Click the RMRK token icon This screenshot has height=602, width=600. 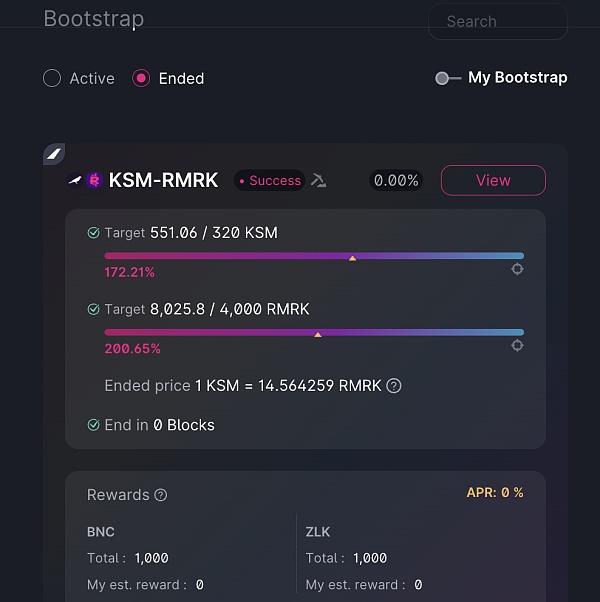(94, 180)
